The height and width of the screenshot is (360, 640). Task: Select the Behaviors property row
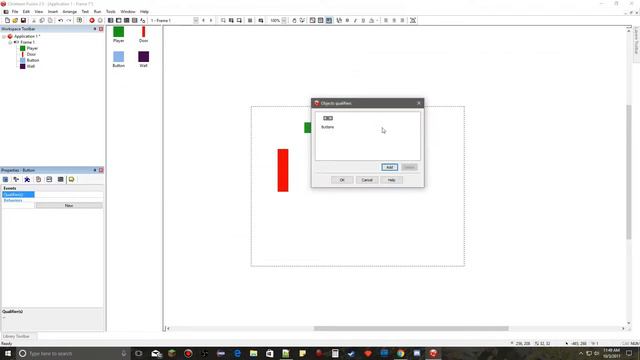click(x=52, y=200)
